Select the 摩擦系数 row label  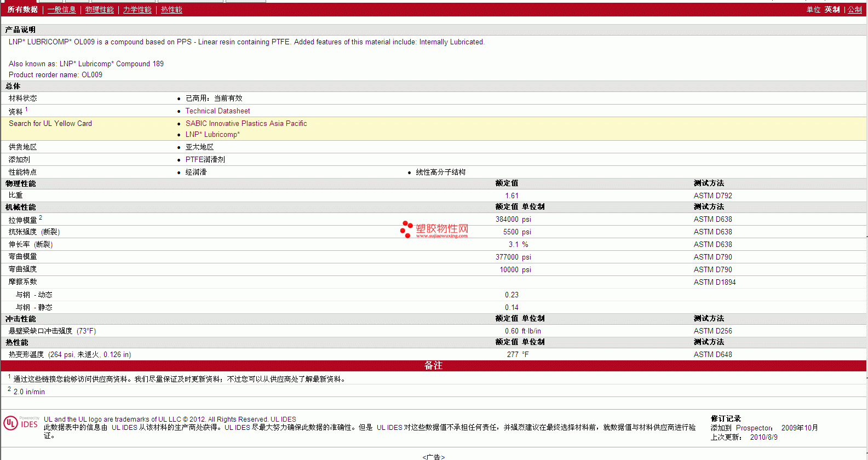click(x=23, y=282)
